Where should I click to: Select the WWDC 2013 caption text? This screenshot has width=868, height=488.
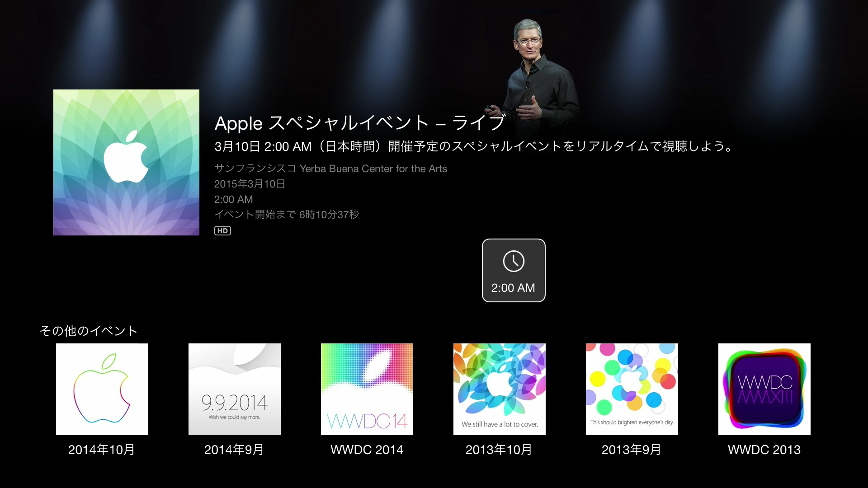[x=764, y=450]
